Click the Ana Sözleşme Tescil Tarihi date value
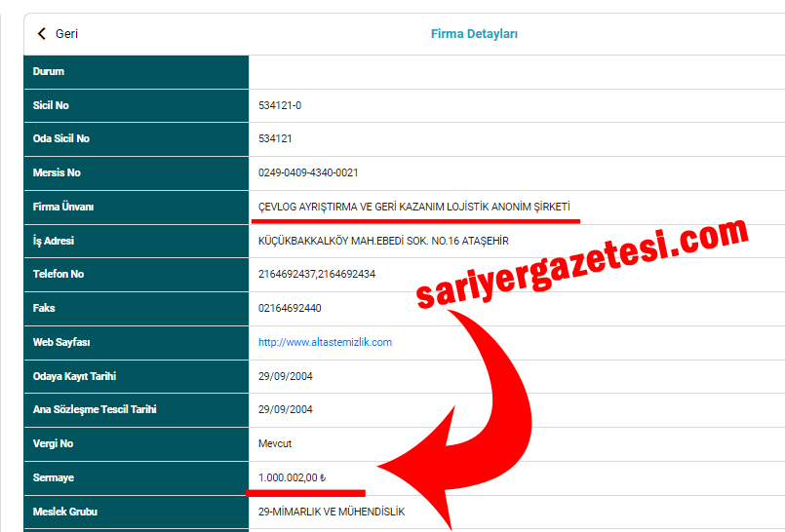Viewport: 785px width, 532px height. 286,409
